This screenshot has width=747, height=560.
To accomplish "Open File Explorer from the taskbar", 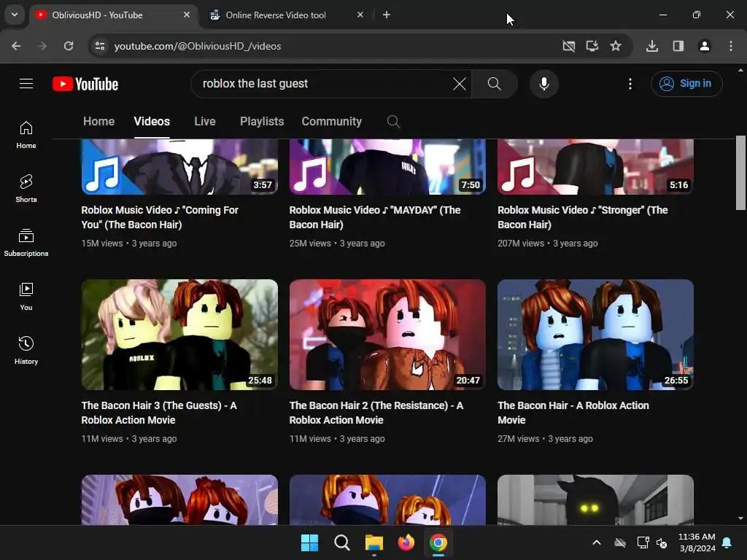I will pos(374,542).
